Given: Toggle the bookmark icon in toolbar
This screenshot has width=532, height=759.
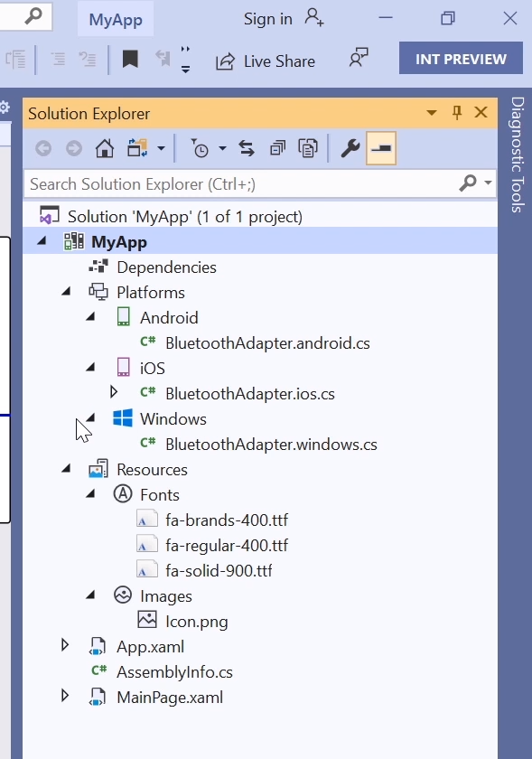Looking at the screenshot, I should [x=130, y=60].
